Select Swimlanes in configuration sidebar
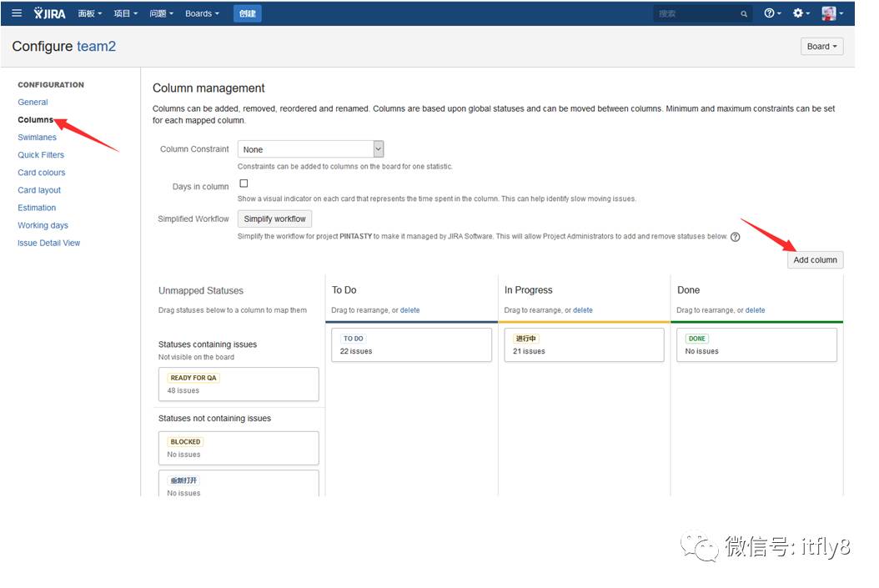The height and width of the screenshot is (588, 879). (37, 138)
